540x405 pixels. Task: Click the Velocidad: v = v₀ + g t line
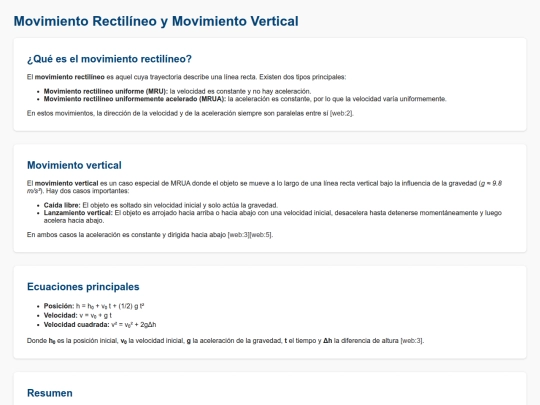[x=77, y=315]
